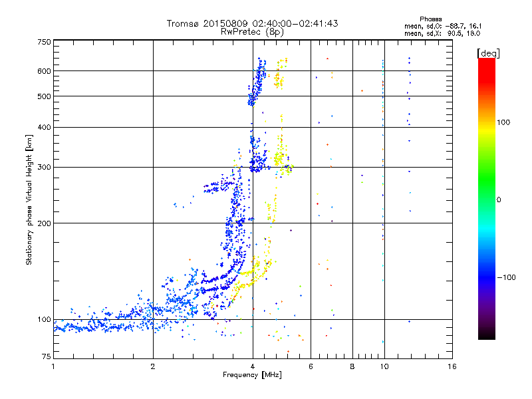
Task: Click the '400' y-axis tick label
Action: (x=44, y=127)
